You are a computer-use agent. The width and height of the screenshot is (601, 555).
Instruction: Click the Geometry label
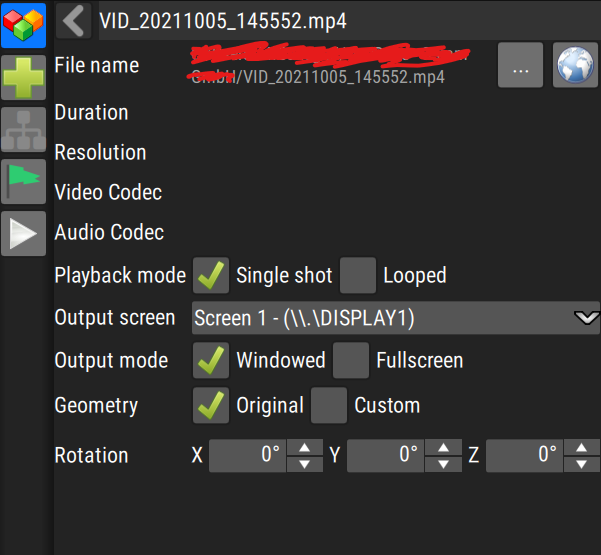[x=96, y=406]
